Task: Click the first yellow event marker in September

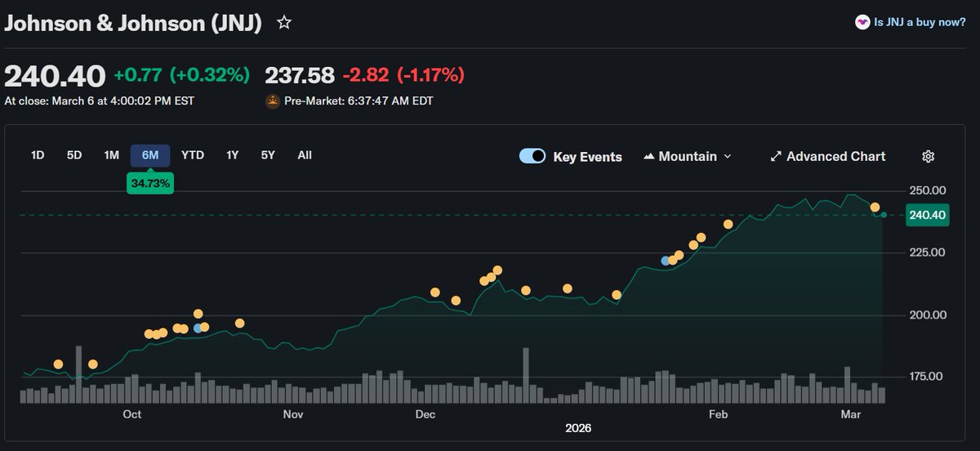Action: pyautogui.click(x=58, y=364)
